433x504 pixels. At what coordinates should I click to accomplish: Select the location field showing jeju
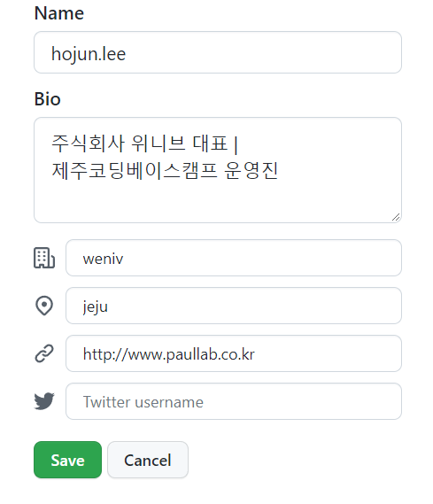(234, 306)
